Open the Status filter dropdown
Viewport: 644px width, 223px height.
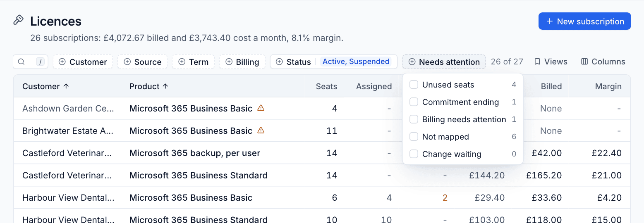tap(334, 62)
